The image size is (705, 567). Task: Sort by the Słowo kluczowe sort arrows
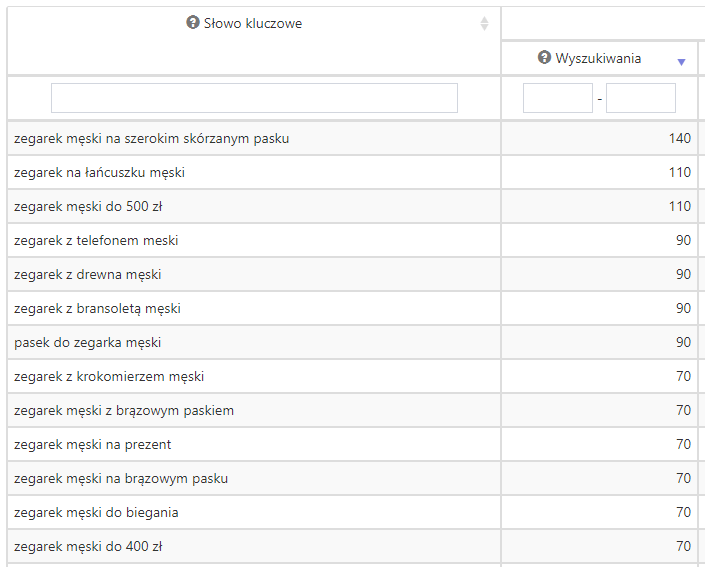point(485,23)
